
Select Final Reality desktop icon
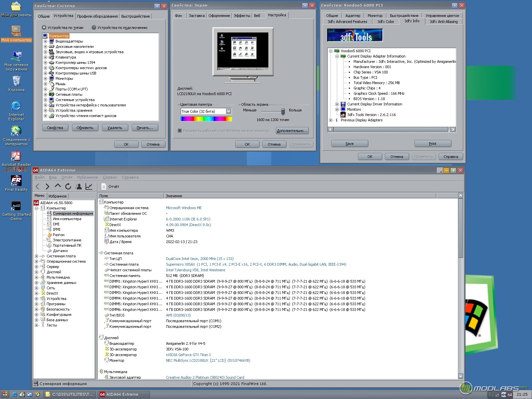pos(16,183)
